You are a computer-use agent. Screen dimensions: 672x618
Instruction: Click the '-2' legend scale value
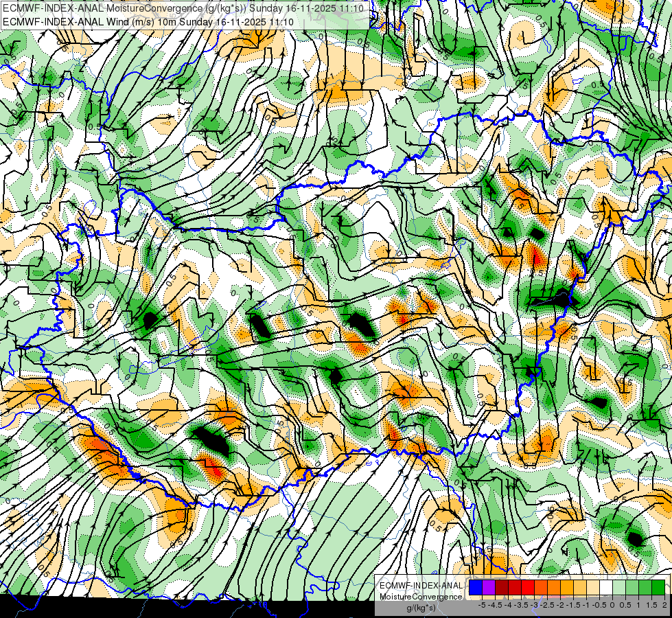(560, 605)
